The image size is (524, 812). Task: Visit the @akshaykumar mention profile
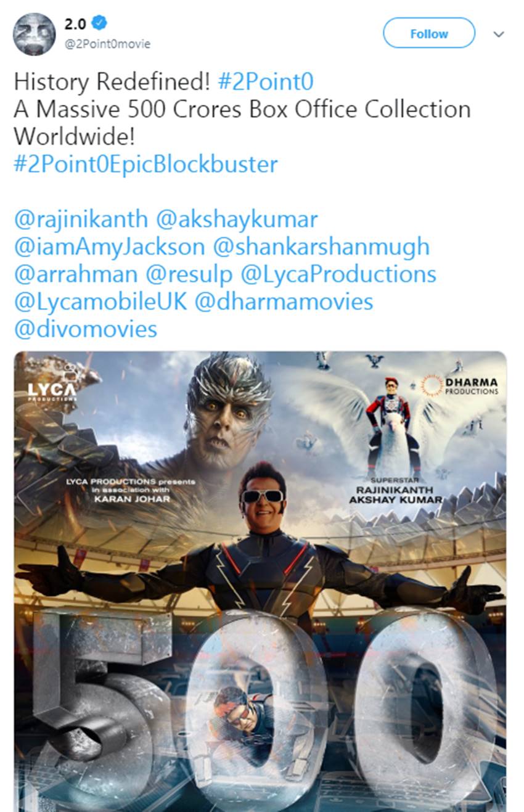click(x=237, y=219)
